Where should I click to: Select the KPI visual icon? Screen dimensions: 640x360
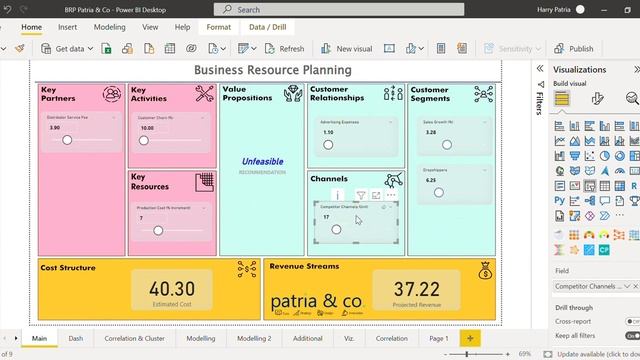click(574, 186)
